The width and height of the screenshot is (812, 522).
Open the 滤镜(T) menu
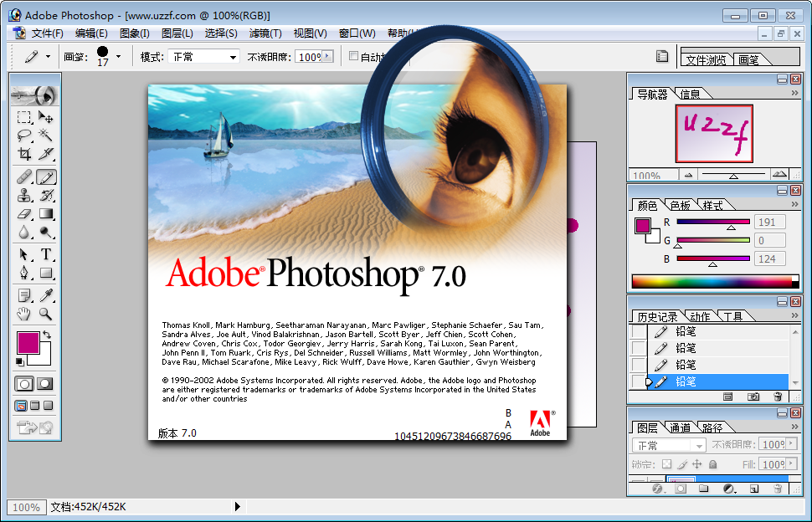pyautogui.click(x=265, y=33)
